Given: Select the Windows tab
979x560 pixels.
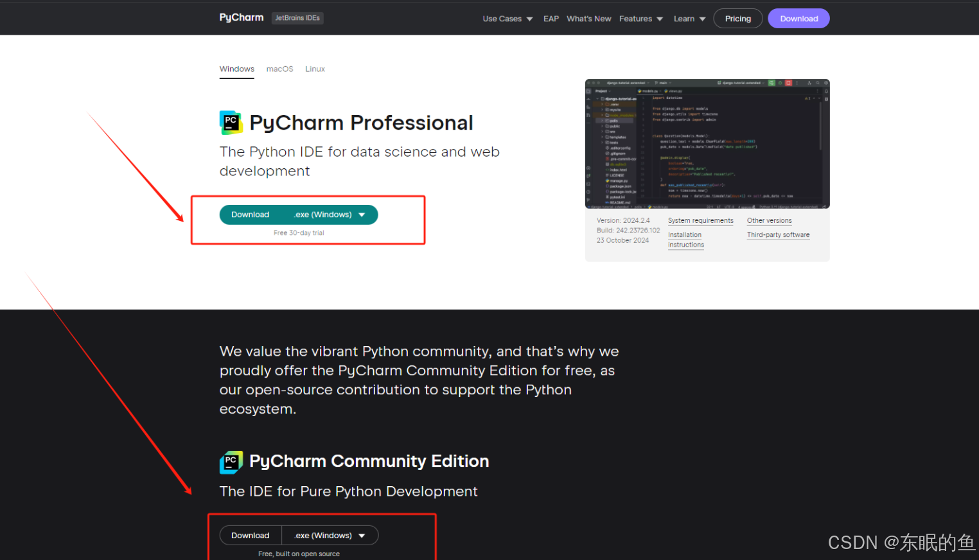Looking at the screenshot, I should 237,69.
